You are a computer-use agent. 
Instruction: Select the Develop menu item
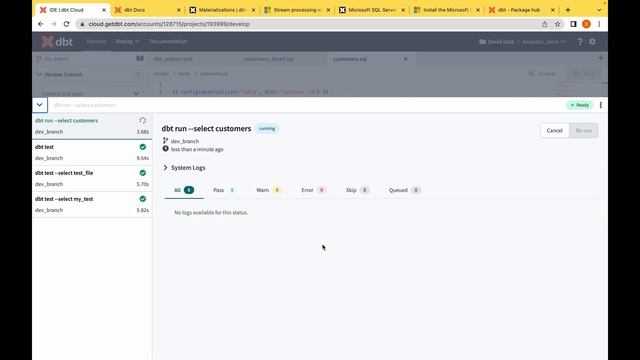[x=96, y=42]
